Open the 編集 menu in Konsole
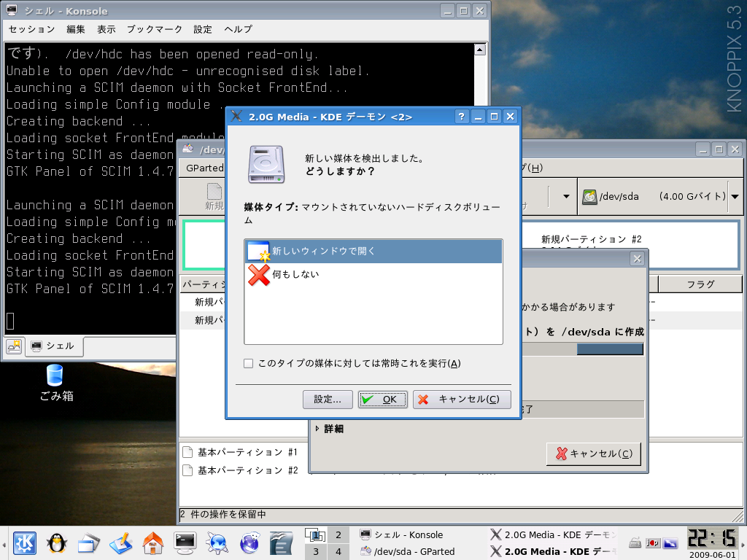This screenshot has height=560, width=747. (76, 29)
